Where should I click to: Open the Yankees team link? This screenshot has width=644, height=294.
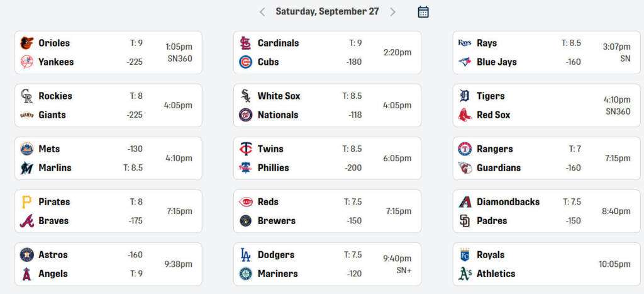click(56, 62)
